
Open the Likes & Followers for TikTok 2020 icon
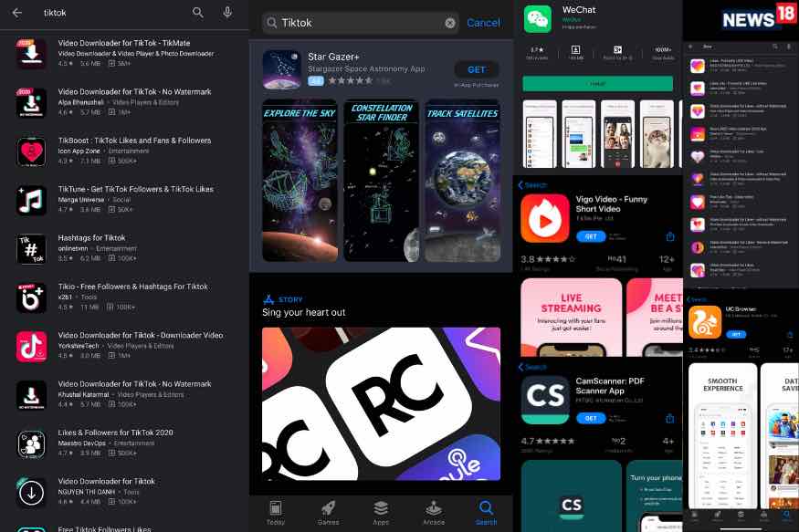(x=32, y=443)
